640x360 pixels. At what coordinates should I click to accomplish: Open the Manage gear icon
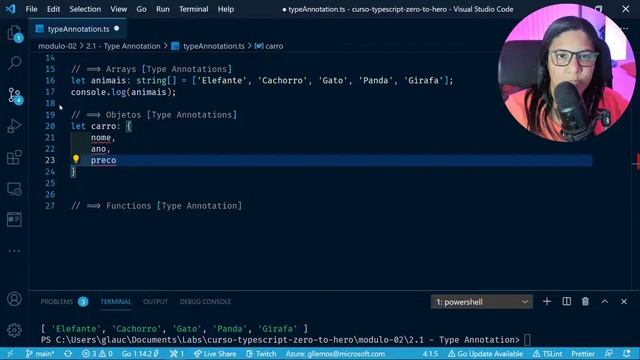point(14,330)
